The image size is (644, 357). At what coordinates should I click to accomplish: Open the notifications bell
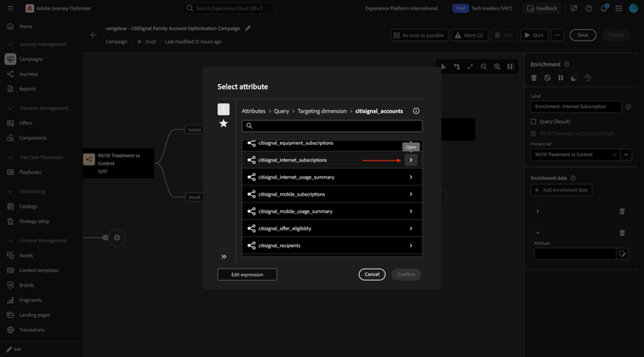click(x=604, y=9)
